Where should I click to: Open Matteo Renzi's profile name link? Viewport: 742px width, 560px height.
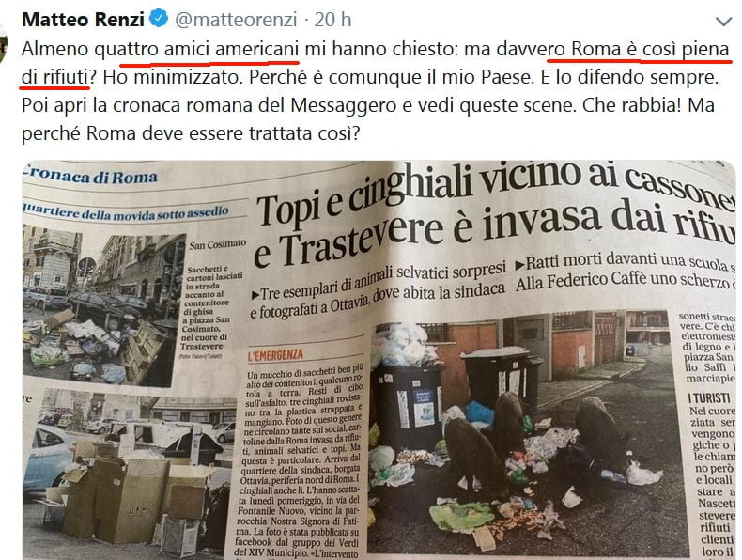(x=83, y=20)
